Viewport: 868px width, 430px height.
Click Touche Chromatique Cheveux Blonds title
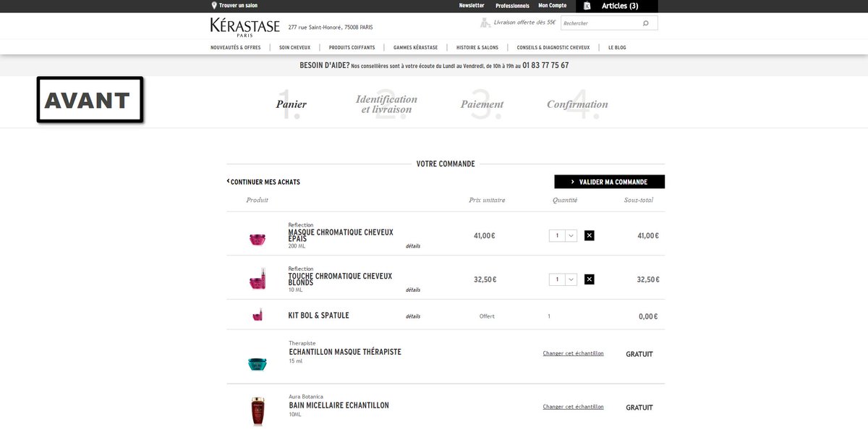(x=340, y=279)
